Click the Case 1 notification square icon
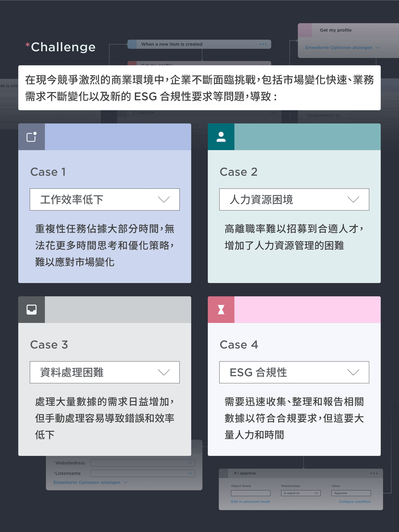399x532 pixels. (x=32, y=137)
